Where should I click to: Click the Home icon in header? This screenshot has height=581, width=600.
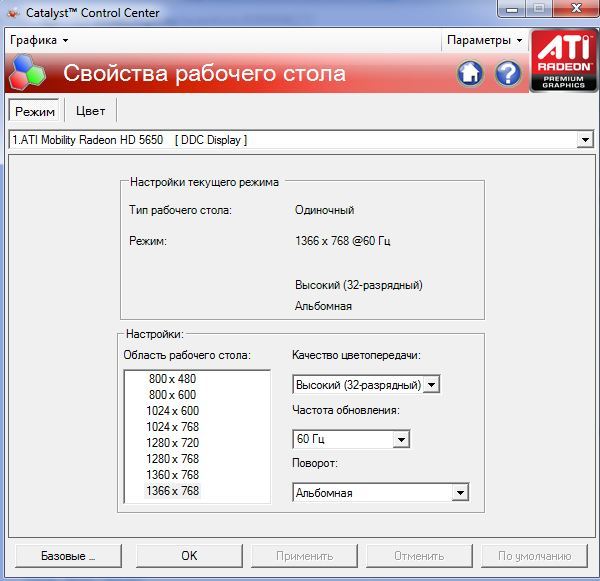tap(470, 73)
